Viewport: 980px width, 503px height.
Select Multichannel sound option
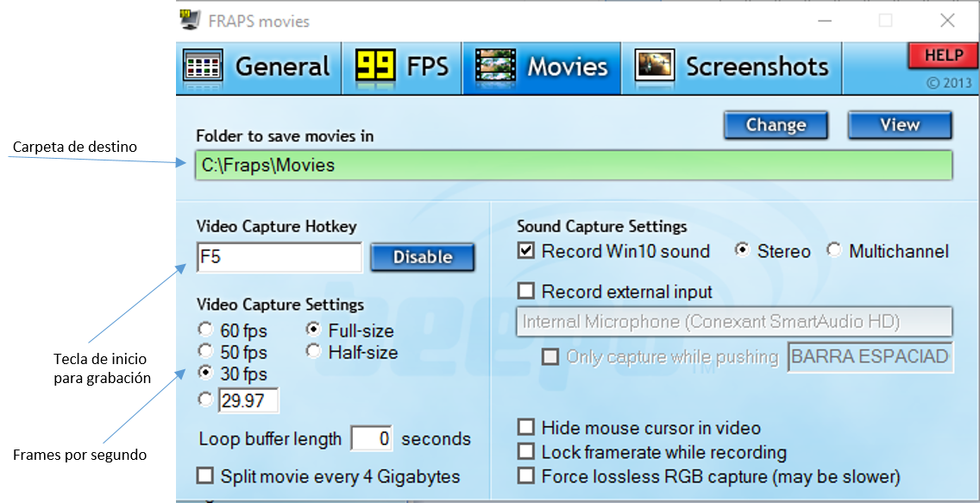point(834,251)
